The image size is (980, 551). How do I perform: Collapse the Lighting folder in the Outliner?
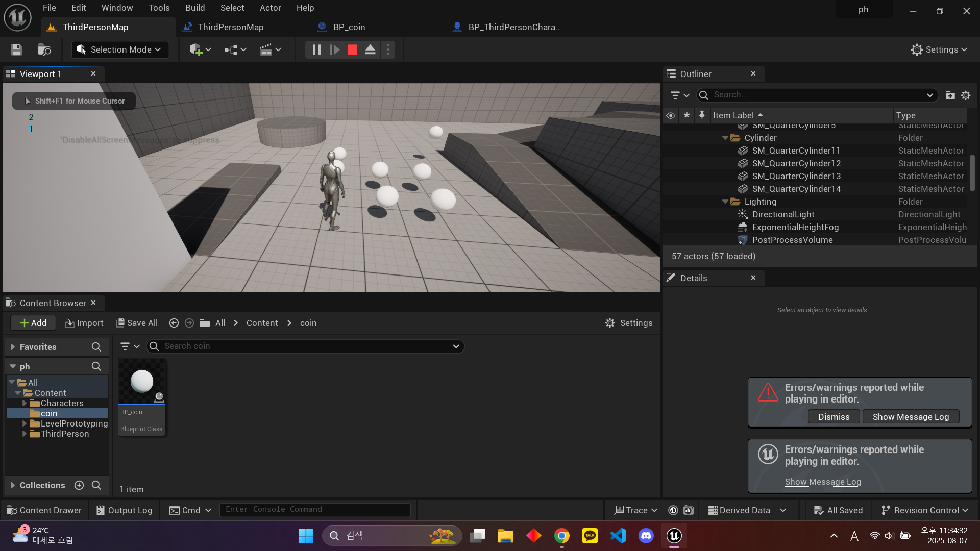click(x=725, y=202)
